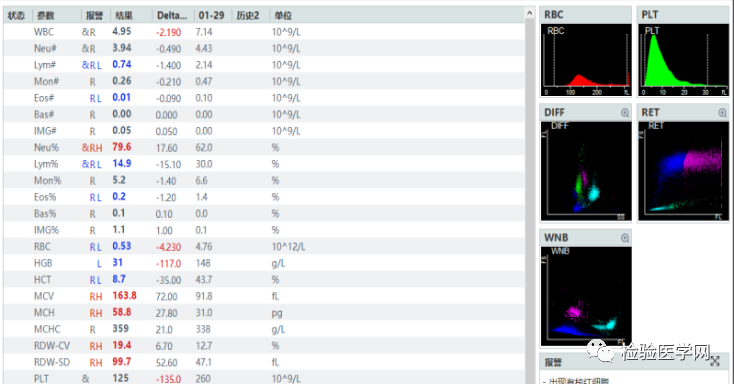Zoom the WNB scattergram with its magnifier icon
Screen dimensions: 734x384
(625, 238)
